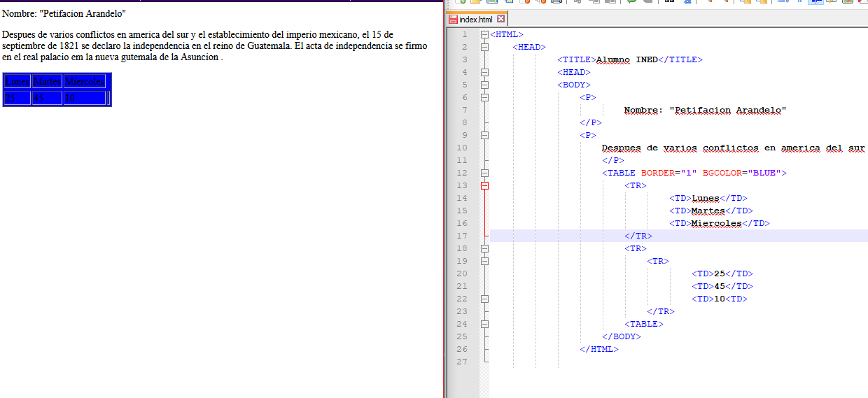Switch to the index.html tab
Image resolution: width=868 pixels, height=398 pixels.
[x=475, y=20]
